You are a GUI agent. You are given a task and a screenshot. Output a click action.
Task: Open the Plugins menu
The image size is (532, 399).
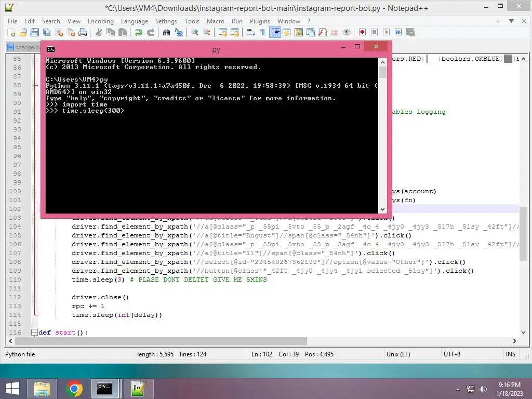(x=260, y=21)
